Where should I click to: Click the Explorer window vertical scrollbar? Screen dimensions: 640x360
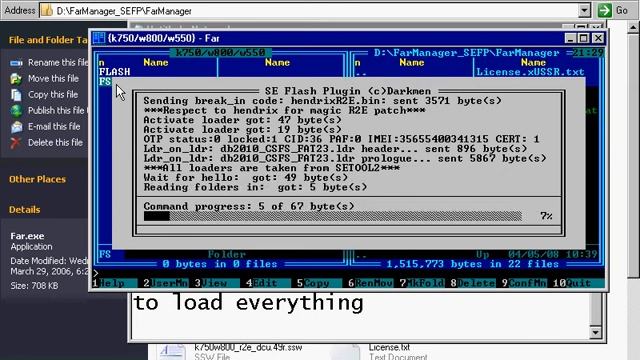tap(633, 155)
